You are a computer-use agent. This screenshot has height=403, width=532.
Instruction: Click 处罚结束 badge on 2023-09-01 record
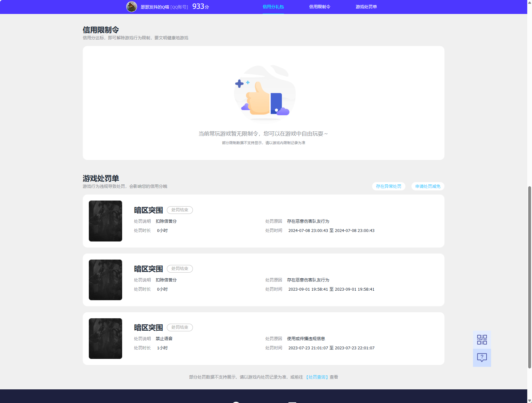click(x=180, y=269)
